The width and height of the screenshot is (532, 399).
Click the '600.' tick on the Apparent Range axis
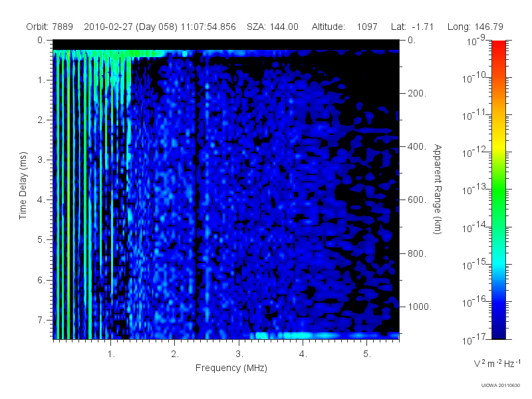click(x=417, y=200)
